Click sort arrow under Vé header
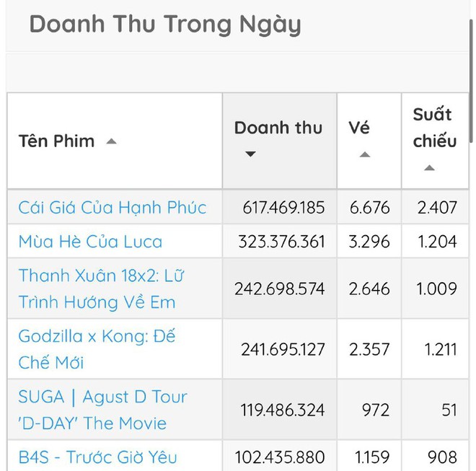 point(365,155)
